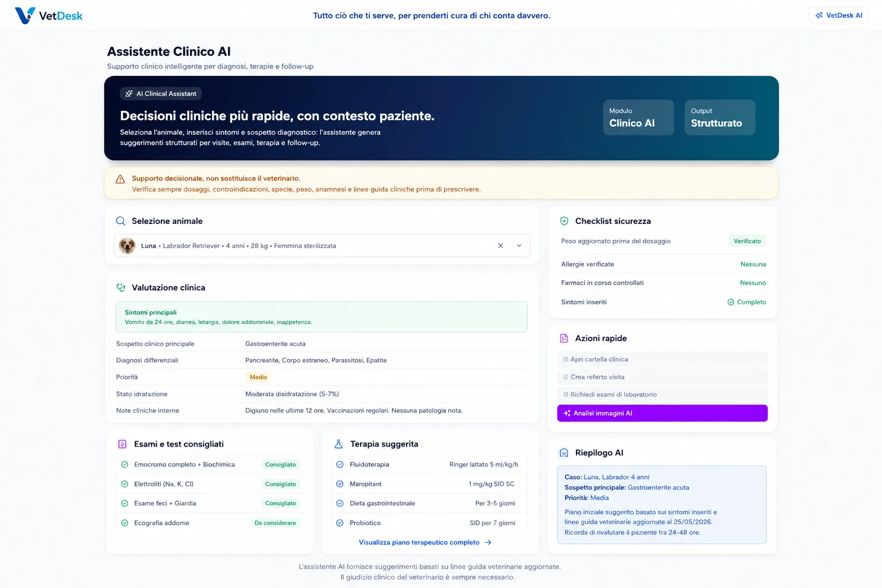Click sparkle icon in AI Clinical Assistant badge

tap(129, 94)
